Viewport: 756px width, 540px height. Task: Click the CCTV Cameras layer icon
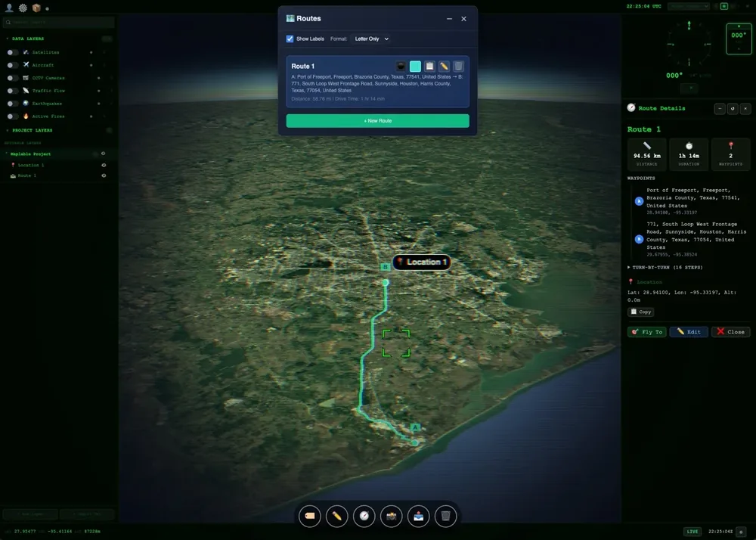[x=26, y=78]
